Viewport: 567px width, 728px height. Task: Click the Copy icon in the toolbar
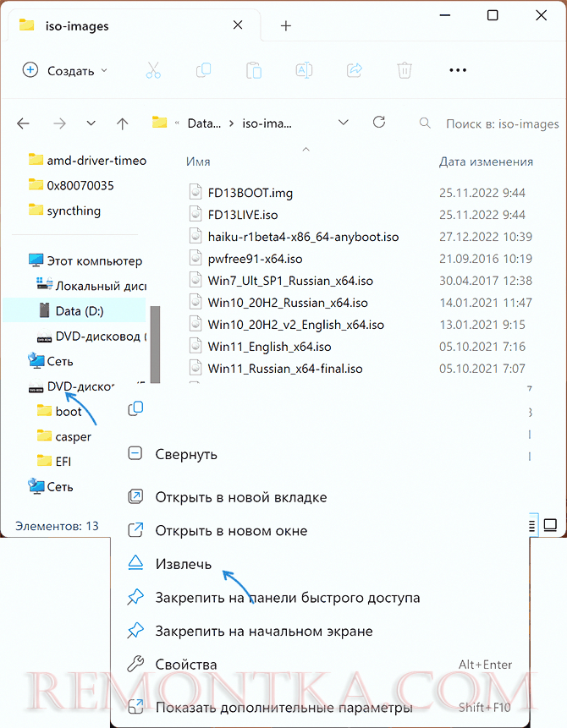tap(204, 70)
